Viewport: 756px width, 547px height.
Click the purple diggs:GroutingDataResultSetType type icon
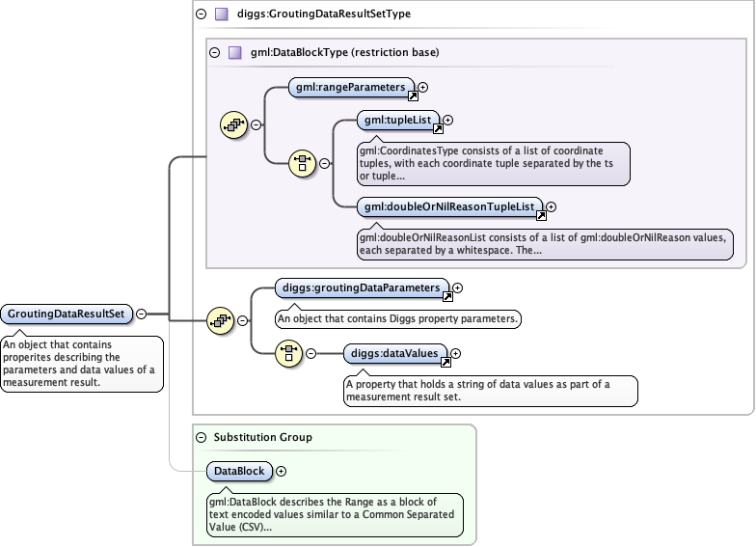click(x=221, y=14)
